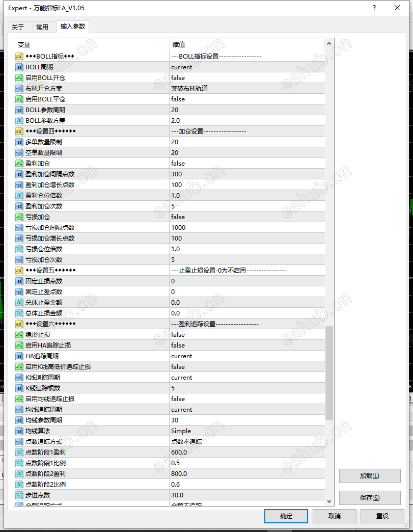Click the double-type icon beside BOLL参数方差

click(19, 120)
